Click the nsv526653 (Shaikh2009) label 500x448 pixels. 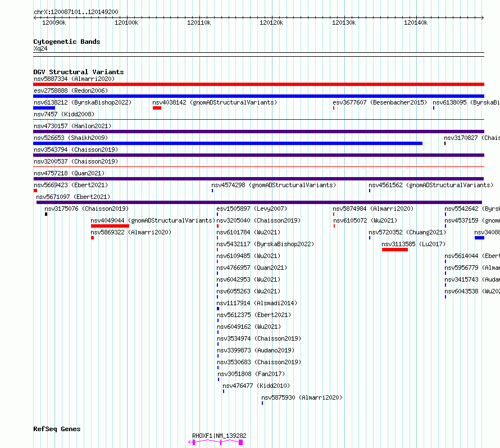point(71,138)
